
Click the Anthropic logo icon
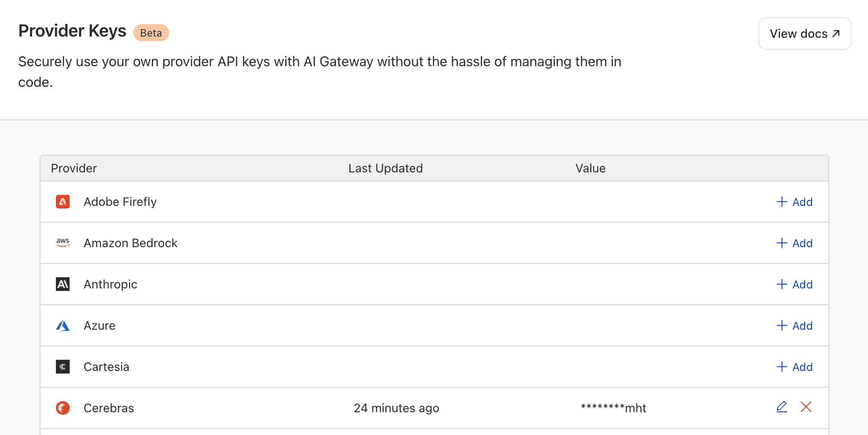click(63, 284)
